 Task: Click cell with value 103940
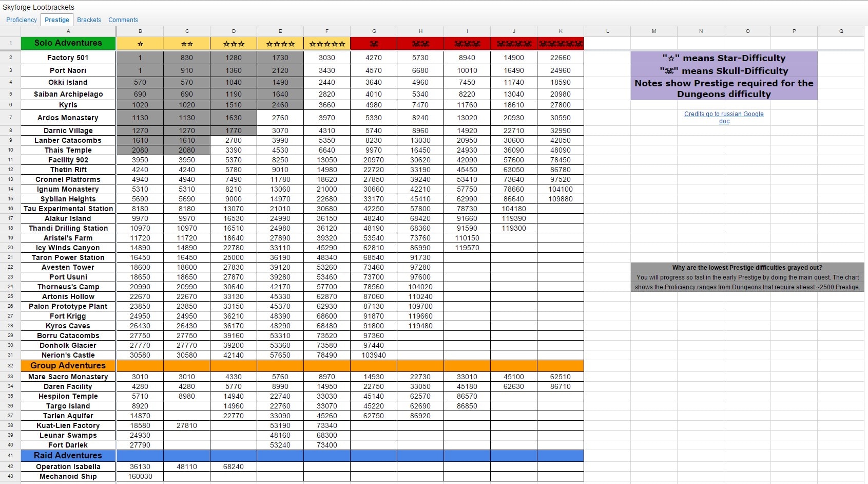pos(374,355)
